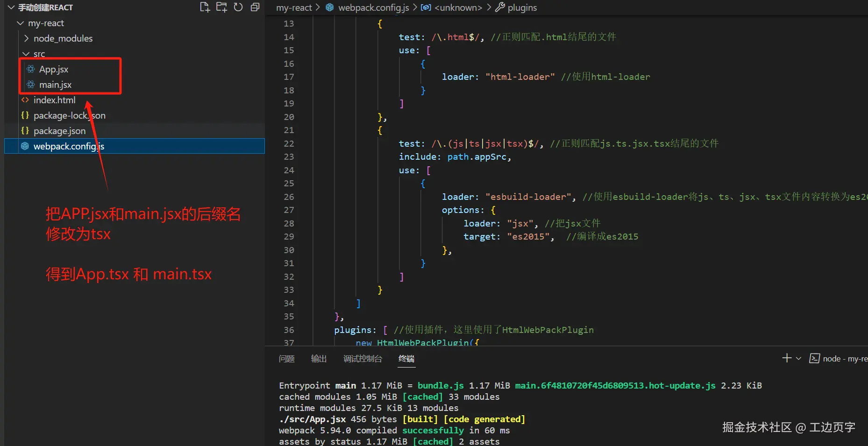Click the webpack file icon in the breadcrumb
The width and height of the screenshot is (868, 446).
pyautogui.click(x=330, y=7)
